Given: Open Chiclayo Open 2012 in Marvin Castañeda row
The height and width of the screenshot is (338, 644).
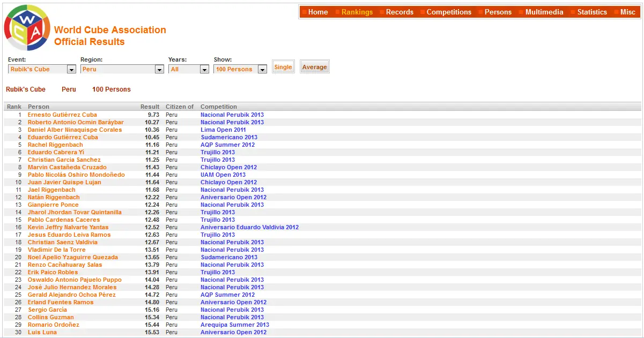Looking at the screenshot, I should [x=229, y=167].
